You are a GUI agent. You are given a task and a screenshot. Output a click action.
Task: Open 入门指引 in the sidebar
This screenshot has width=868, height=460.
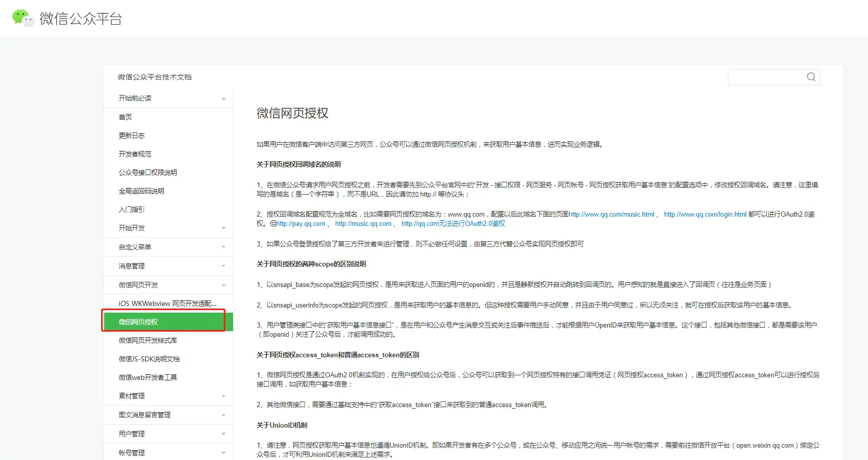tap(132, 209)
